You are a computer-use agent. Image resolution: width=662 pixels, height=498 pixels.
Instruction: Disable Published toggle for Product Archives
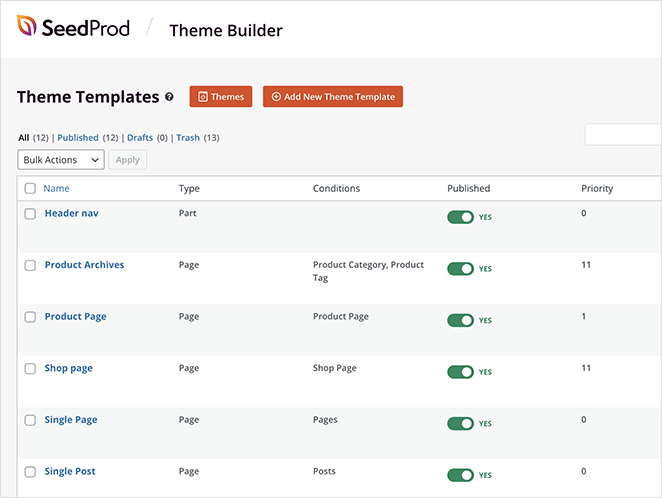460,269
